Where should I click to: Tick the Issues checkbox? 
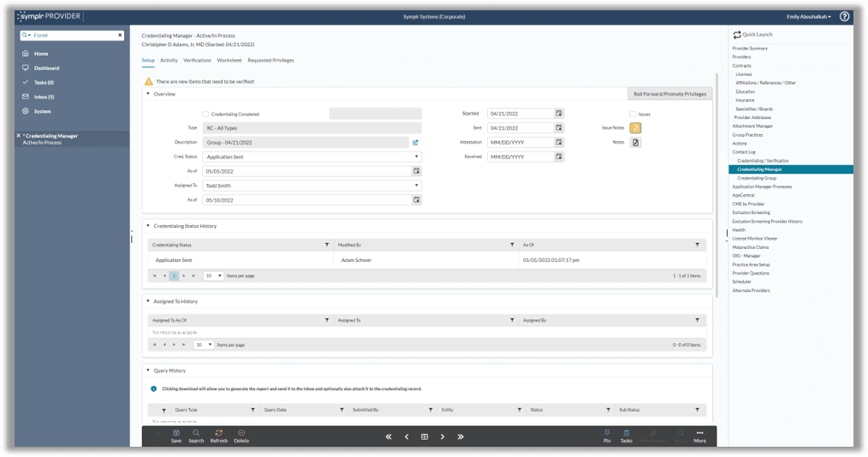click(x=633, y=114)
